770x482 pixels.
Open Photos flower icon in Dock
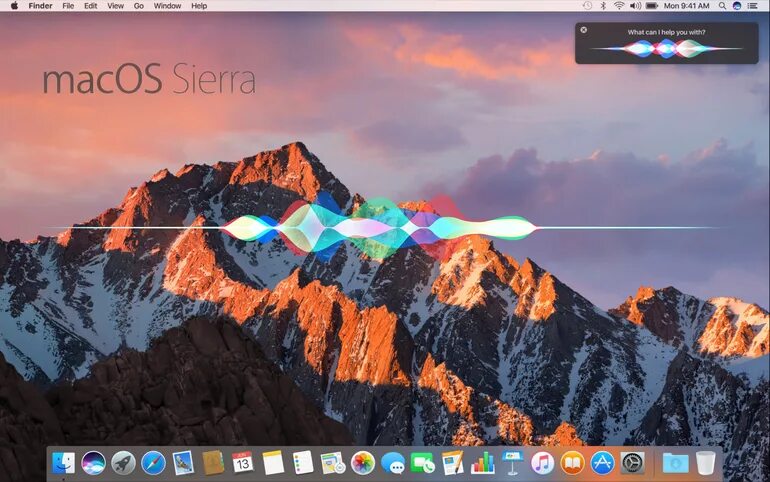coord(363,463)
